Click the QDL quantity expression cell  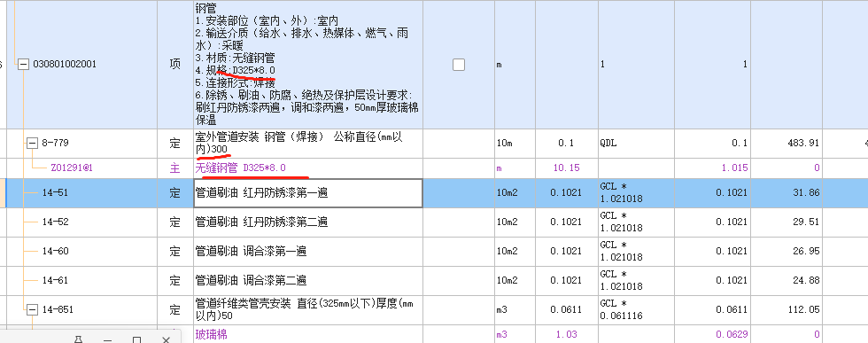point(636,143)
